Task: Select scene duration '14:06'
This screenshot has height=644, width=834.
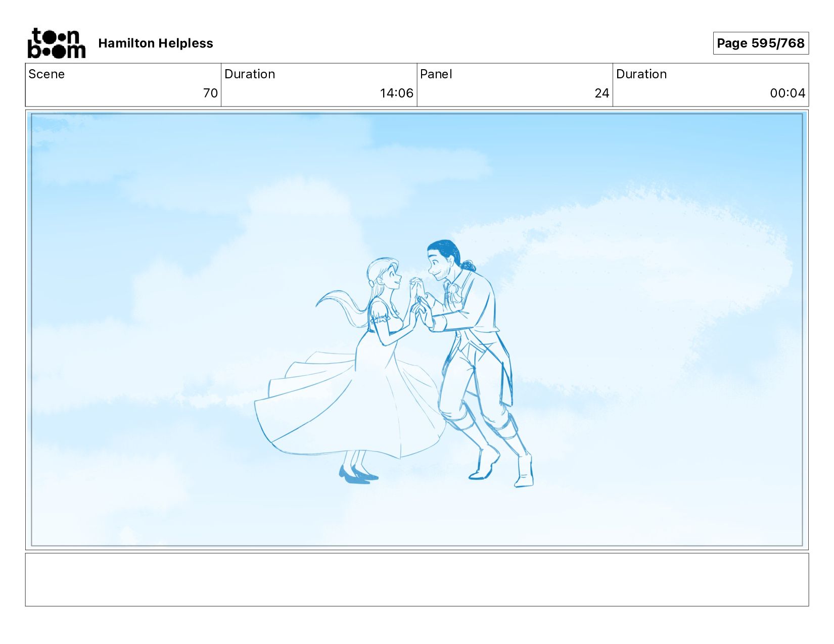Action: click(x=396, y=93)
